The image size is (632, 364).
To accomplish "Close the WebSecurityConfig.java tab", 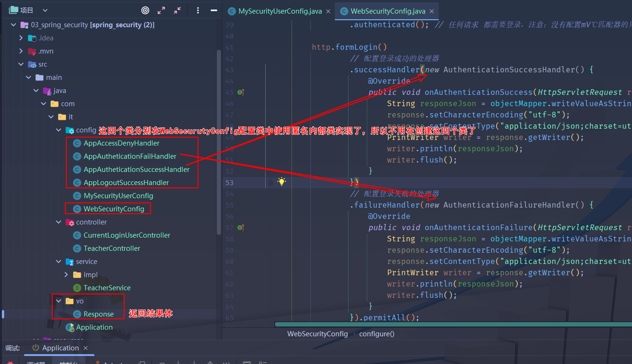I will click(432, 11).
